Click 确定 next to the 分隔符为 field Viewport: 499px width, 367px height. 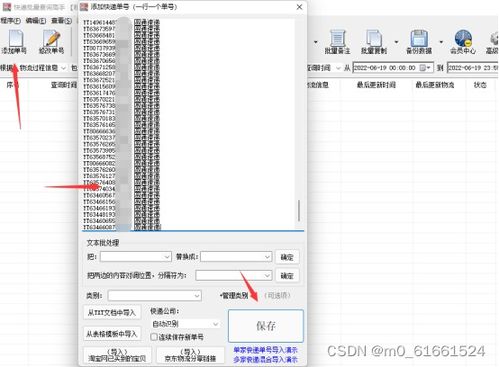[287, 275]
